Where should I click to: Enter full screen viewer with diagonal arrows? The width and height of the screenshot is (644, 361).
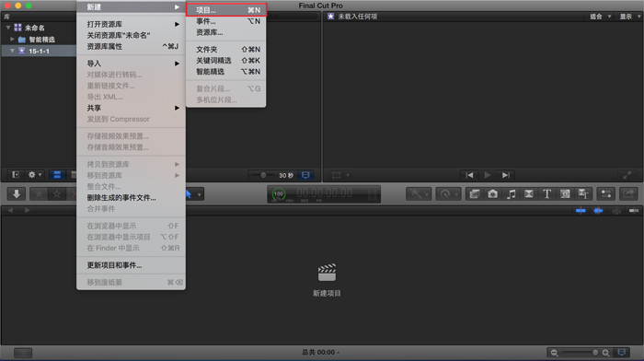[x=627, y=175]
